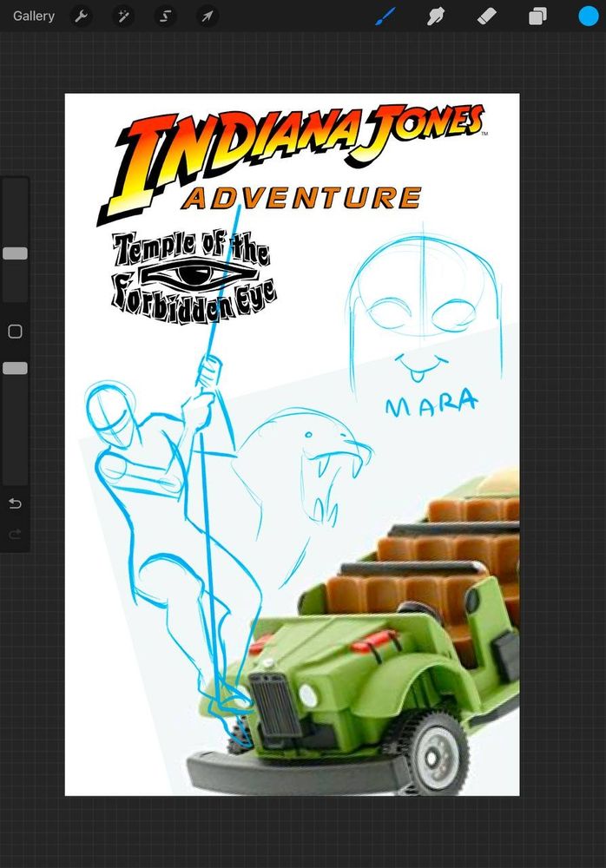
Task: Select the Eraser tool
Action: pyautogui.click(x=486, y=16)
